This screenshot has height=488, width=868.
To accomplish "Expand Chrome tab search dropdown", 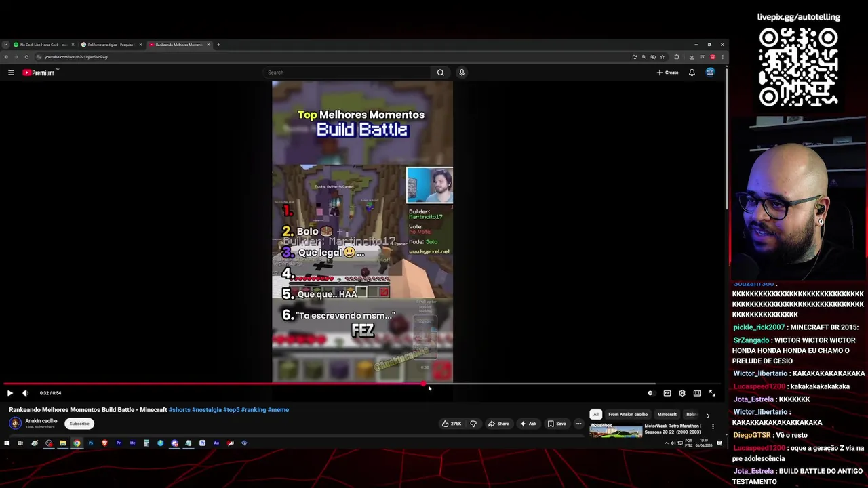I will point(5,45).
